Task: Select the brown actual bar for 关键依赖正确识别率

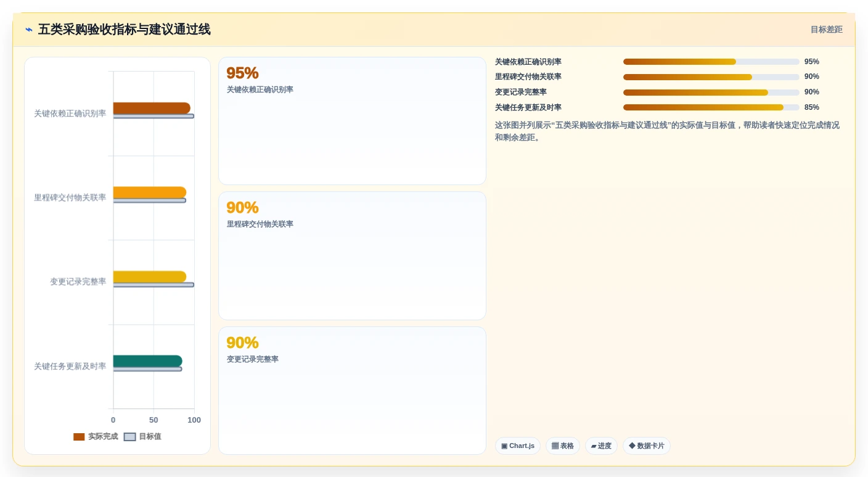Action: [152, 108]
